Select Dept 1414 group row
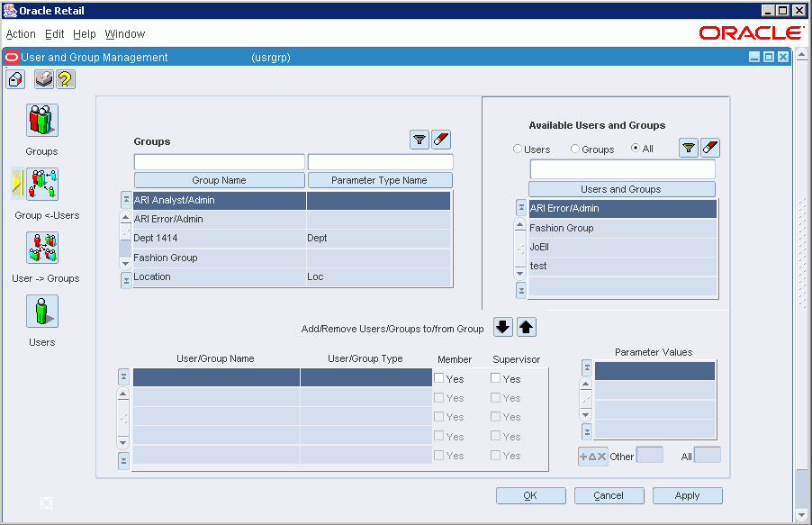Viewport: 812px width, 525px height. pyautogui.click(x=292, y=239)
